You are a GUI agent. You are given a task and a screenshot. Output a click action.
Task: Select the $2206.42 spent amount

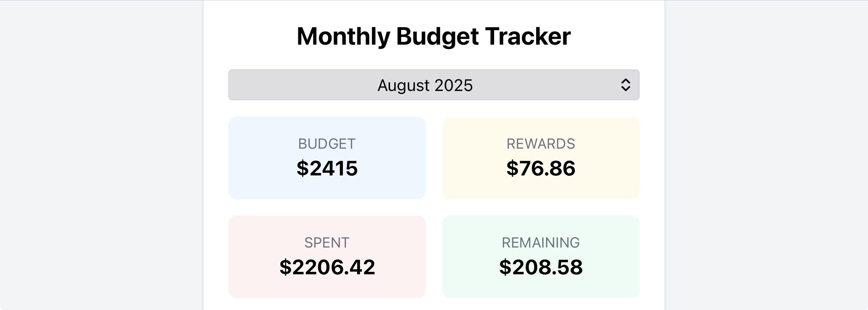[327, 267]
